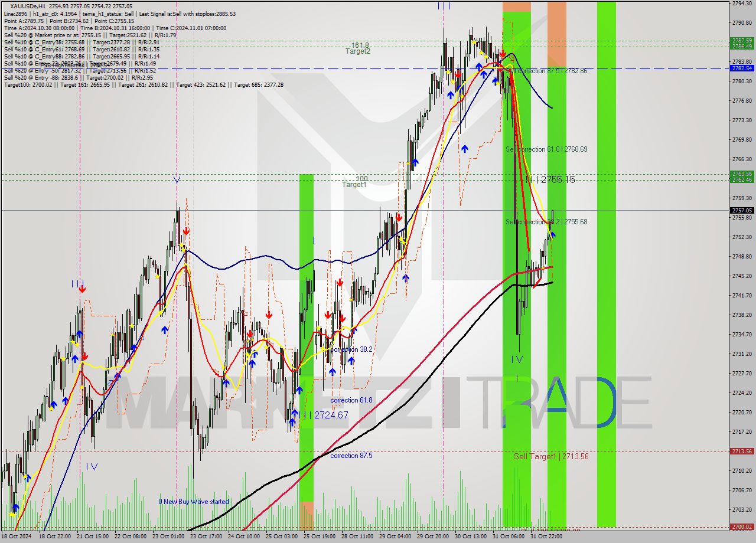The height and width of the screenshot is (543, 756).
Task: Click the '161.8' Fibonacci level label
Action: [360, 45]
